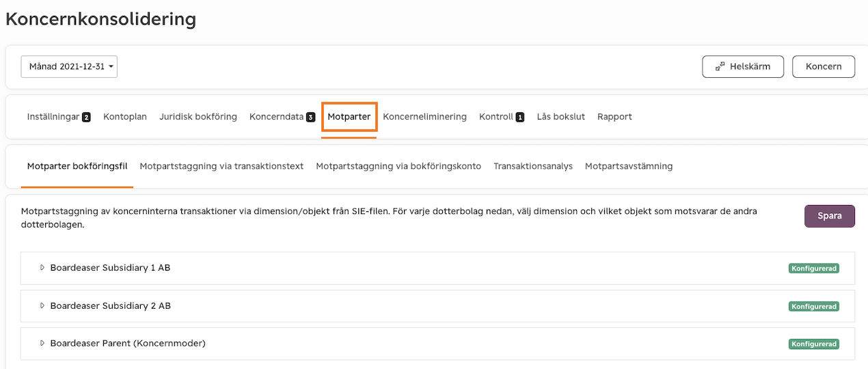
Task: Select the Kontoplan tab
Action: [x=125, y=117]
